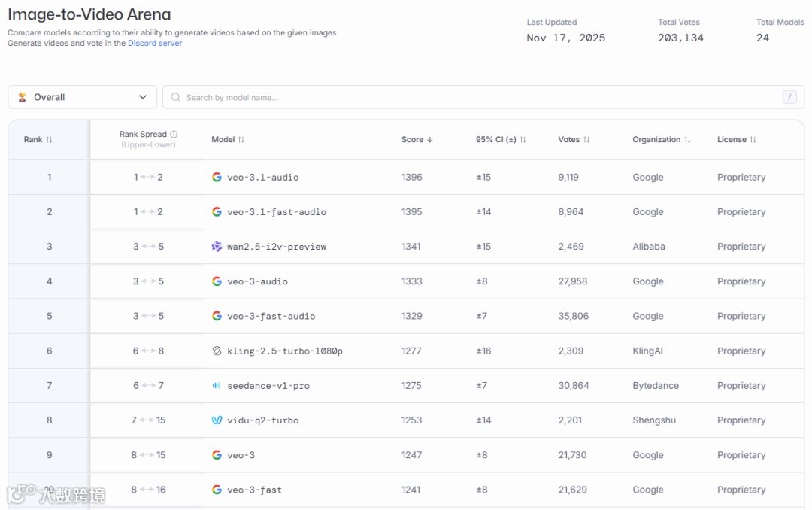The width and height of the screenshot is (812, 510).
Task: Toggle sorting on the Score column
Action: point(417,140)
